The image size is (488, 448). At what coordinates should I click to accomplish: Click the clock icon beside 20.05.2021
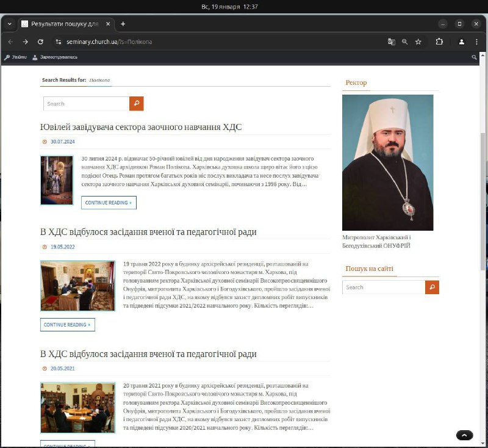click(45, 369)
